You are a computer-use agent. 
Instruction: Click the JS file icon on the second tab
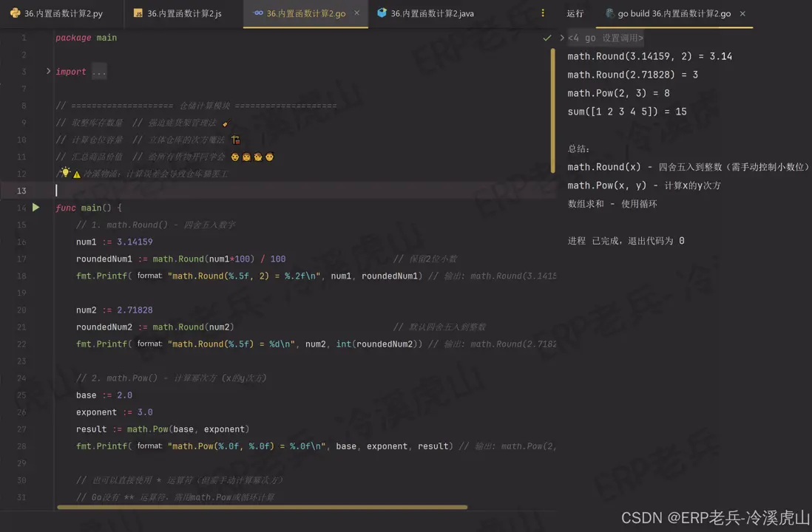[138, 13]
